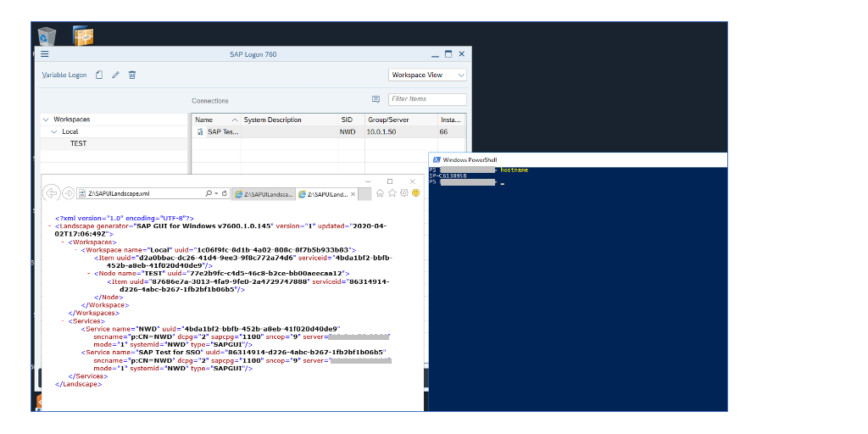Click the Variable Logon button

[x=64, y=75]
